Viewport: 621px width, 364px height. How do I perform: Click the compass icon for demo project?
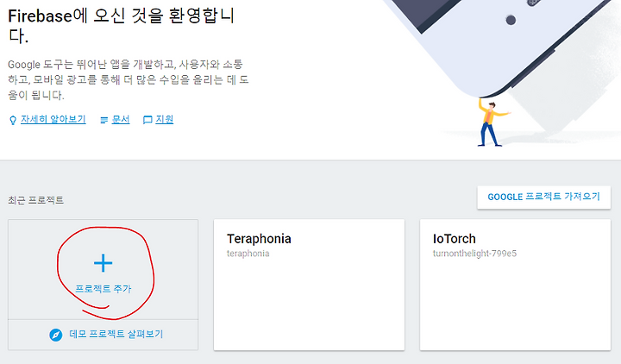(56, 335)
